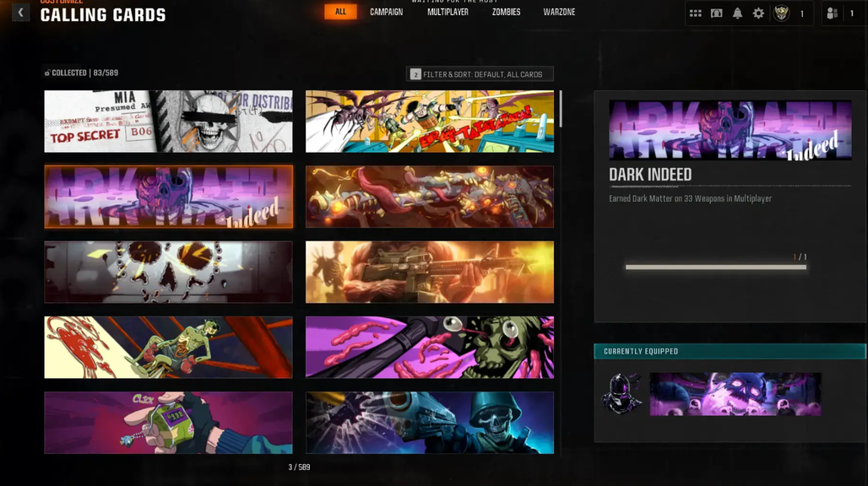The image size is (868, 486).
Task: Click the Currently Equipped header
Action: point(730,351)
